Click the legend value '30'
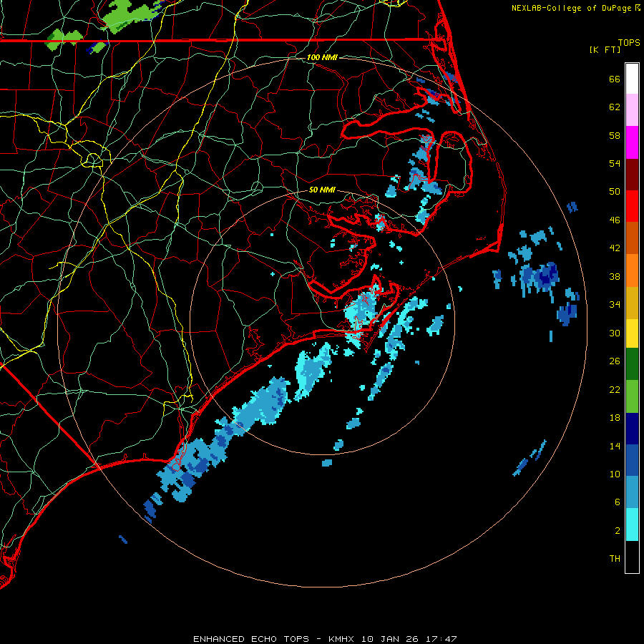The height and width of the screenshot is (644, 644). pyautogui.click(x=615, y=333)
